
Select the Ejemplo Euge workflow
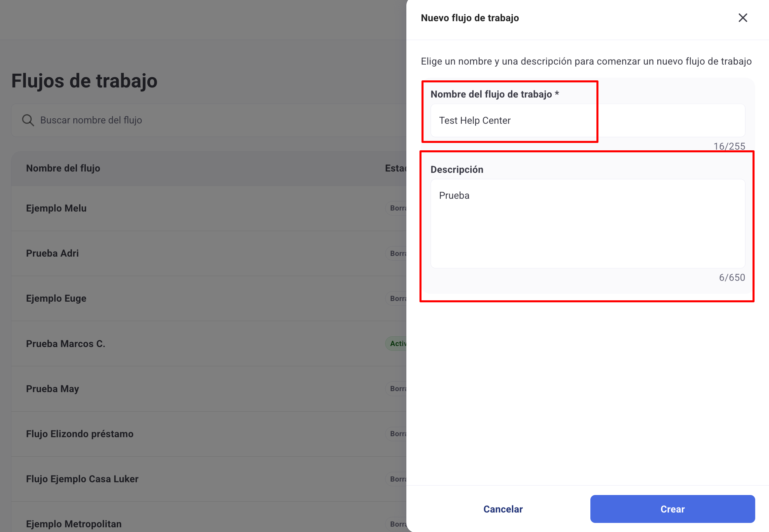pos(56,298)
